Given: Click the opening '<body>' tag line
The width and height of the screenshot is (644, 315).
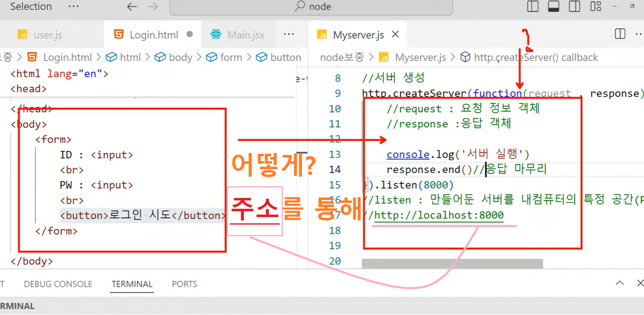Looking at the screenshot, I should pos(28,125).
